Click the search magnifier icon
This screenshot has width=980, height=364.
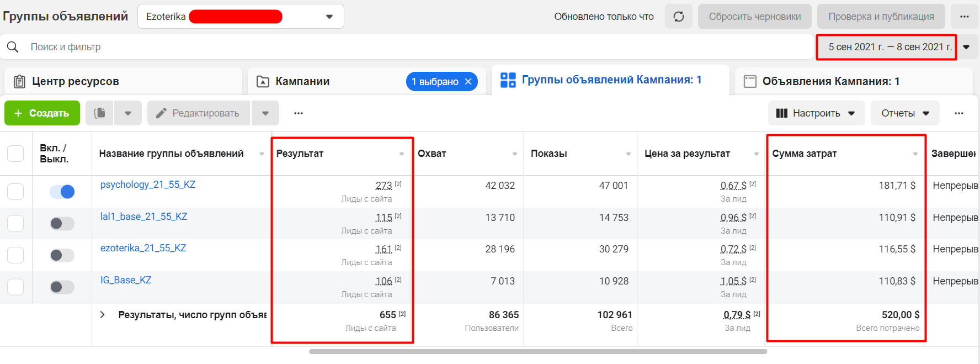tap(13, 47)
